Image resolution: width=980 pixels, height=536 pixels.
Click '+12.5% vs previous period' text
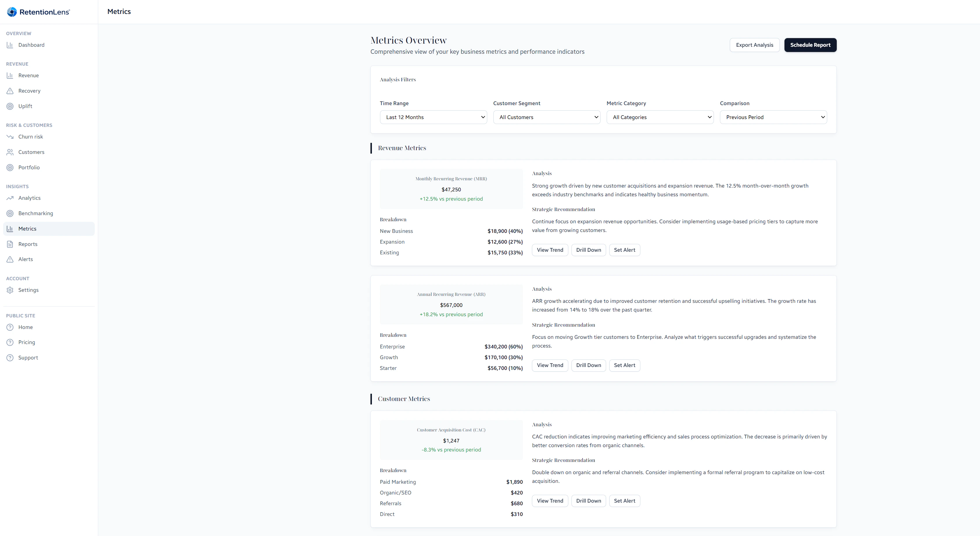click(451, 199)
